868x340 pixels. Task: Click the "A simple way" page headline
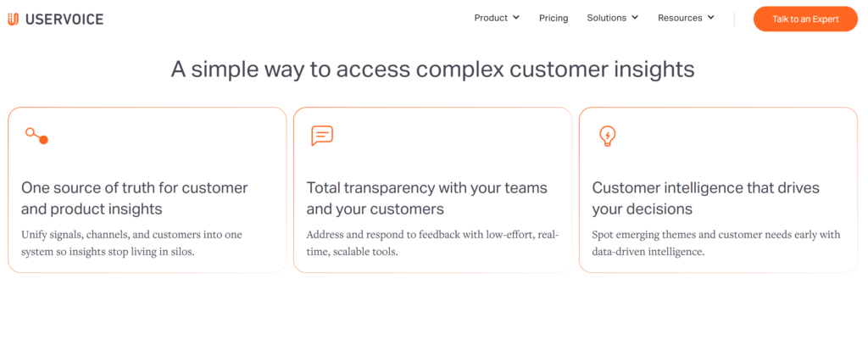(432, 69)
